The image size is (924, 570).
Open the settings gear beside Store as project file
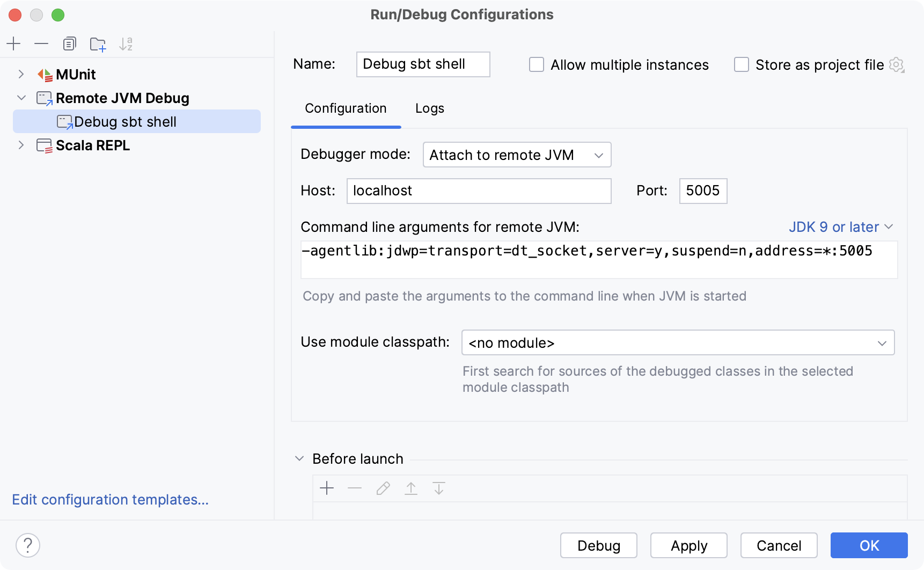tap(897, 64)
